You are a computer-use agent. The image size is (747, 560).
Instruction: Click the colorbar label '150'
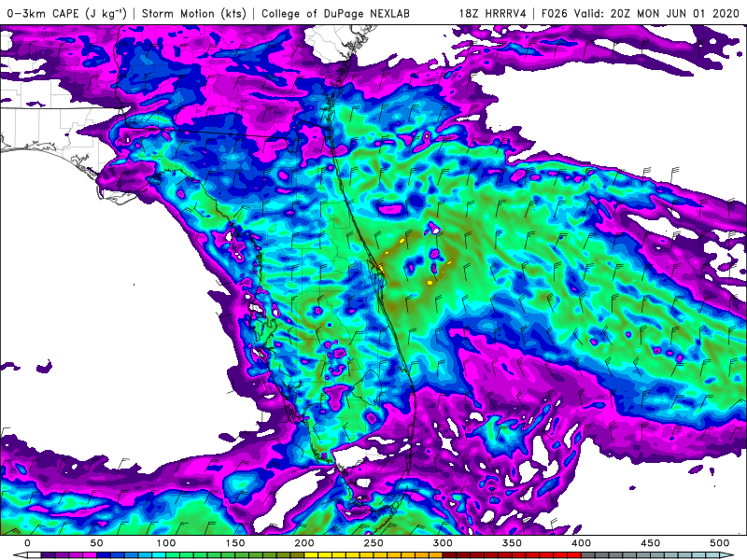tap(235, 543)
